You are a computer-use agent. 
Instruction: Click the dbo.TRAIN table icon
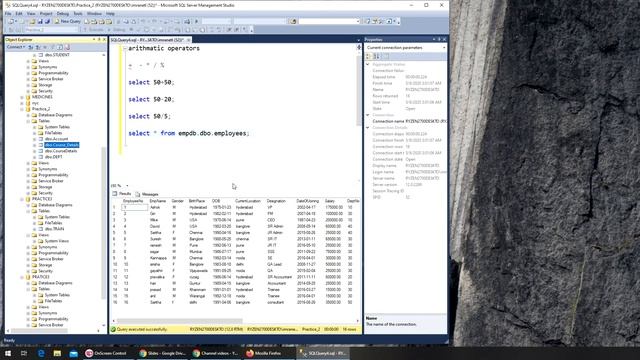pos(40,229)
